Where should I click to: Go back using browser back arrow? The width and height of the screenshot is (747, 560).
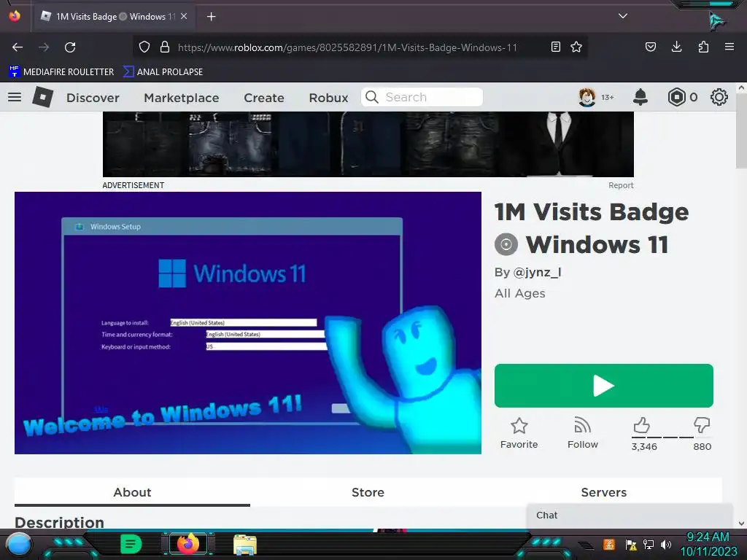coord(18,47)
